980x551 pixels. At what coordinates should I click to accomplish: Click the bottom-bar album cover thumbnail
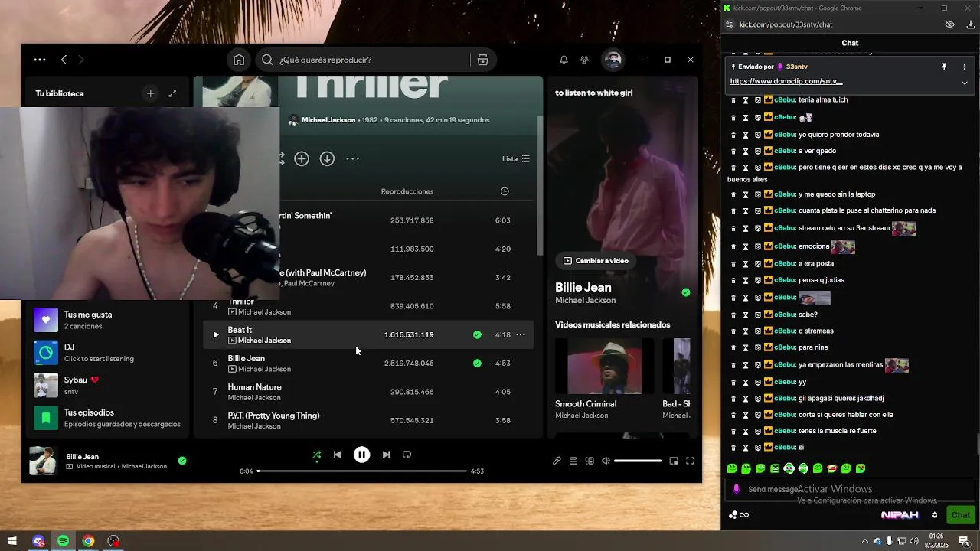[x=43, y=461]
